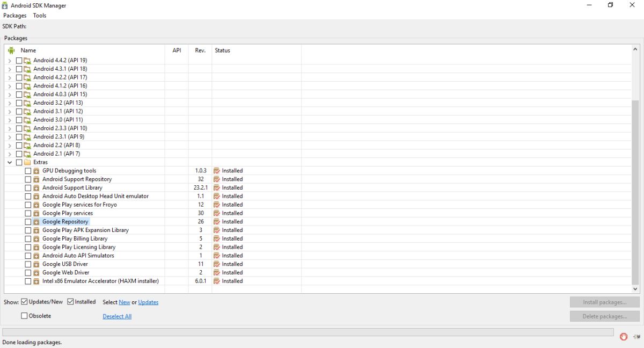Check the Android Support Library checkbox

point(28,188)
